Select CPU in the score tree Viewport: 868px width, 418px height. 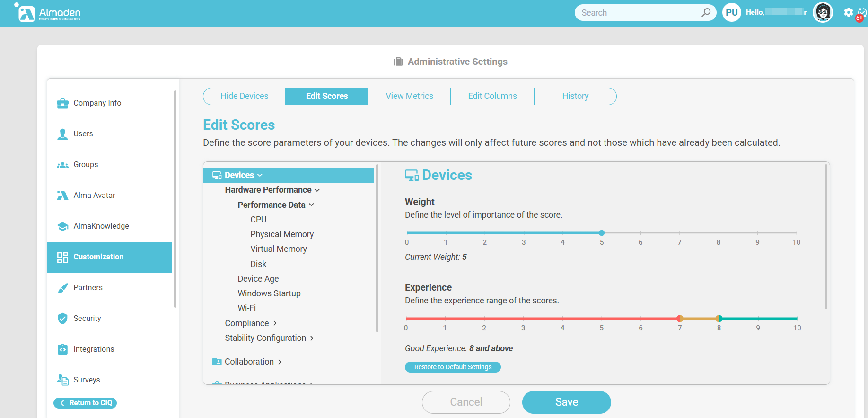258,220
